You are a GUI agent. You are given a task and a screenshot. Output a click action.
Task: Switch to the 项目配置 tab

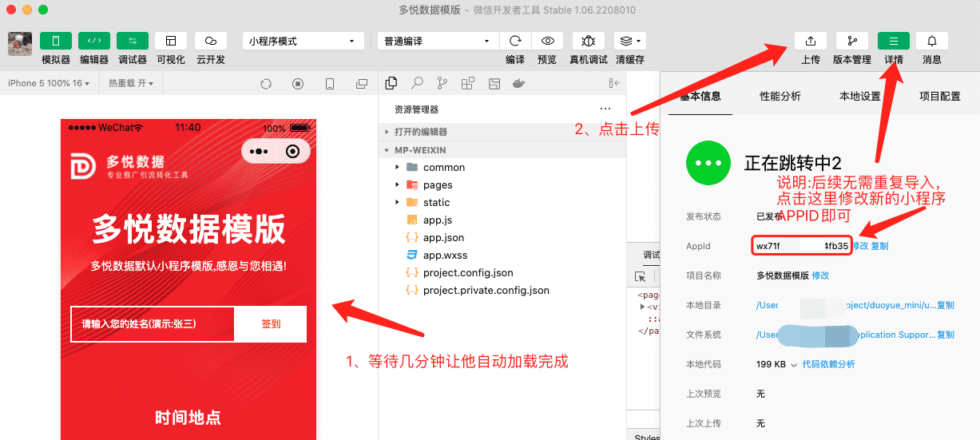(940, 96)
